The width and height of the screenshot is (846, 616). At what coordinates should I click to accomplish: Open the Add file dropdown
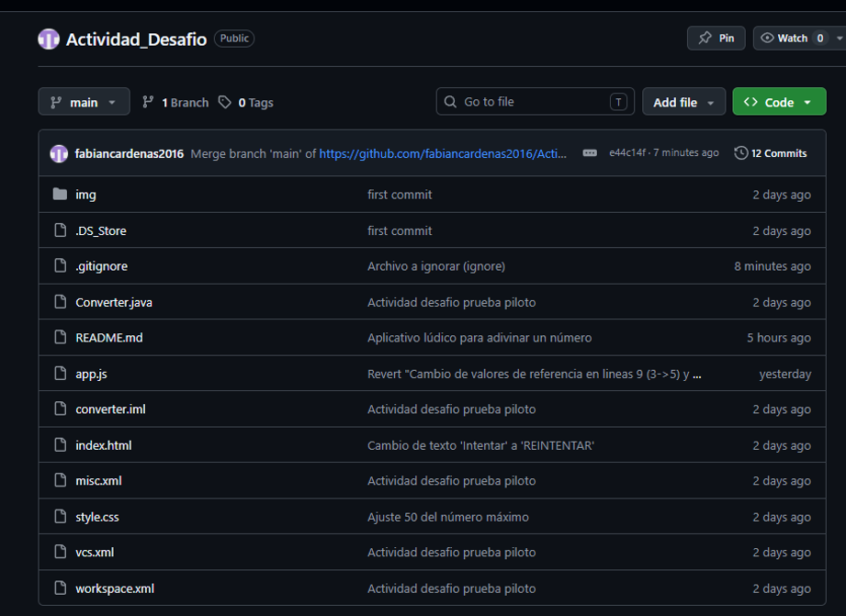(x=683, y=101)
